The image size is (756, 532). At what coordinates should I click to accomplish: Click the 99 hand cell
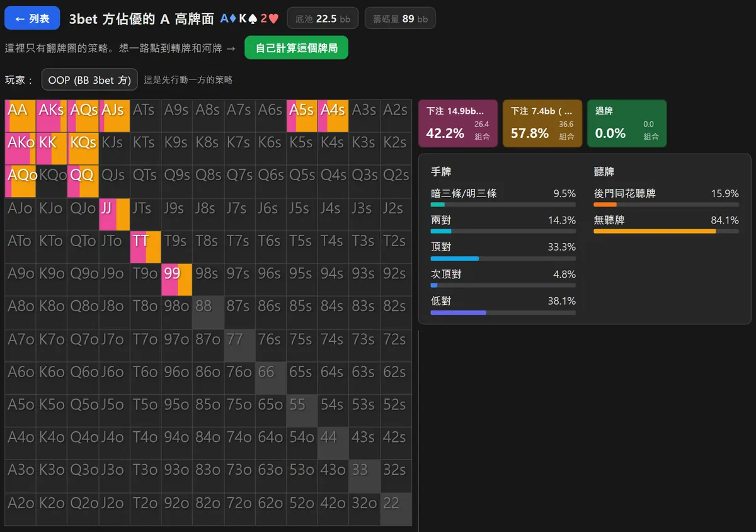[177, 280]
